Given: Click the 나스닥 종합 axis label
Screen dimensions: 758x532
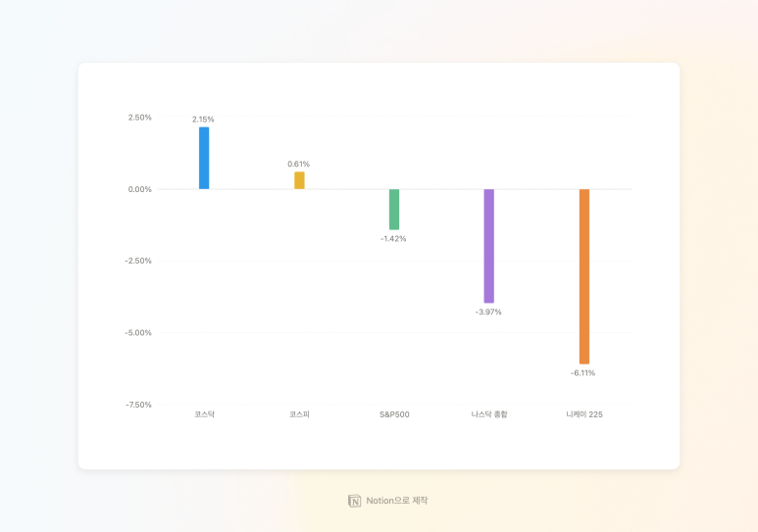Looking at the screenshot, I should click(489, 414).
